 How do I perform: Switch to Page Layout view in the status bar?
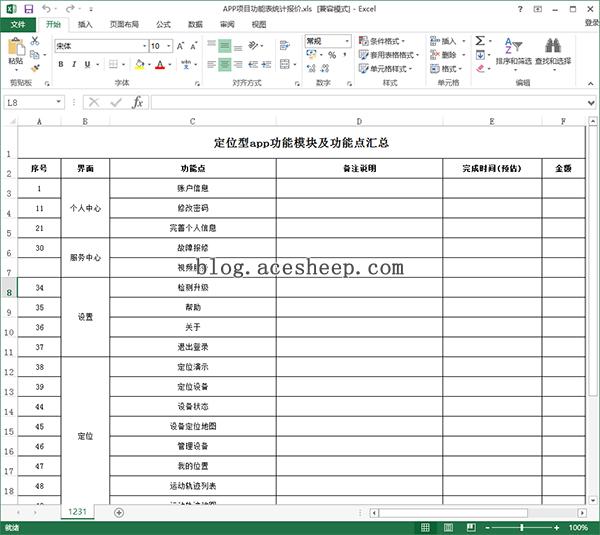coord(448,527)
